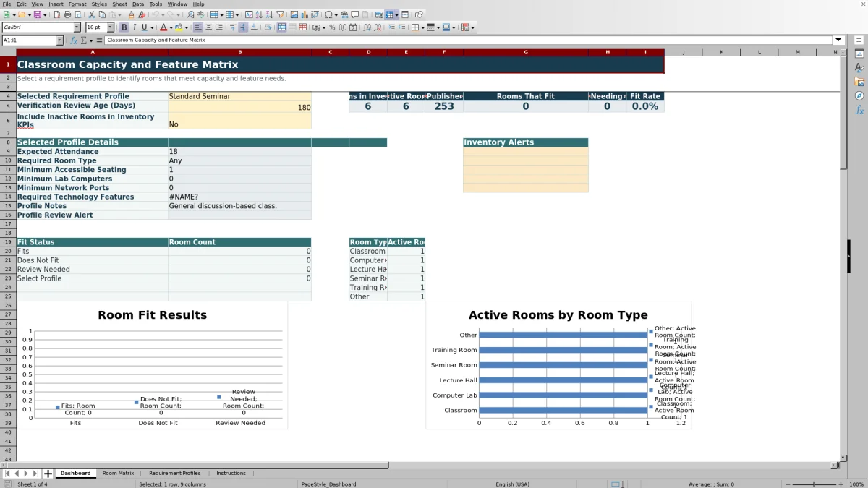
Task: Click the Function Wizard fx icon
Action: point(73,40)
